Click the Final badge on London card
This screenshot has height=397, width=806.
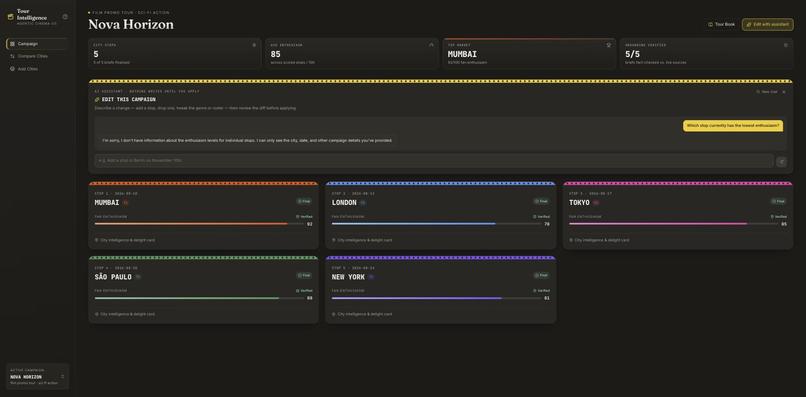(x=541, y=201)
